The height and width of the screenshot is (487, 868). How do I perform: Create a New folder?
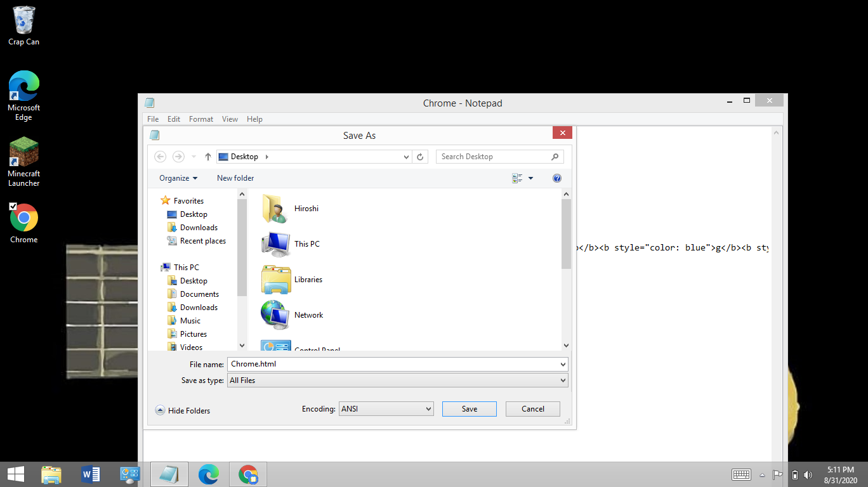pyautogui.click(x=235, y=178)
